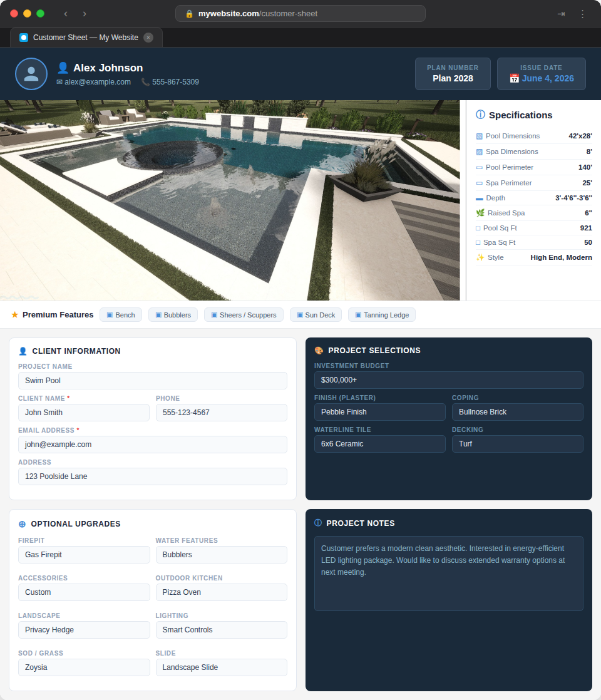Click the browser forward arrow
Image resolution: width=601 pixels, height=700 pixels.
tap(85, 14)
